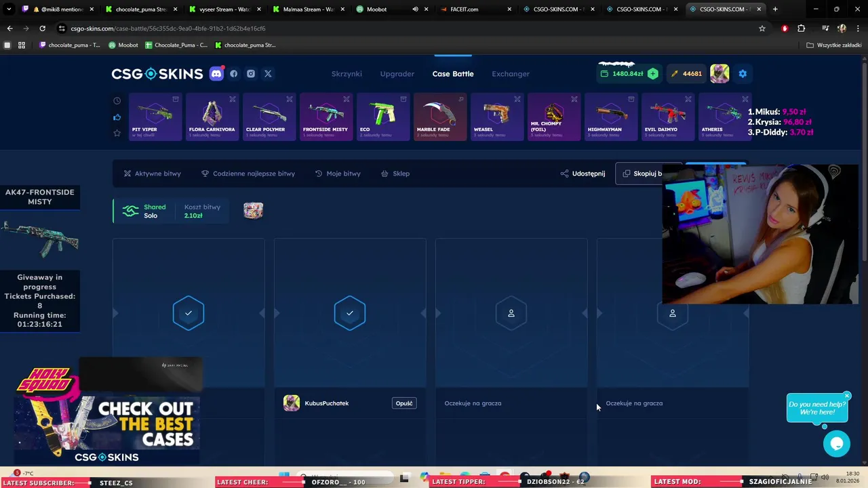Click the Udostępnij share button
The height and width of the screenshot is (488, 868).
click(x=583, y=174)
